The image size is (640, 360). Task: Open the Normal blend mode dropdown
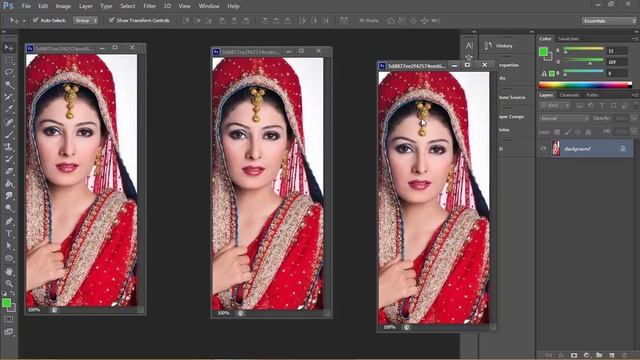(x=564, y=118)
